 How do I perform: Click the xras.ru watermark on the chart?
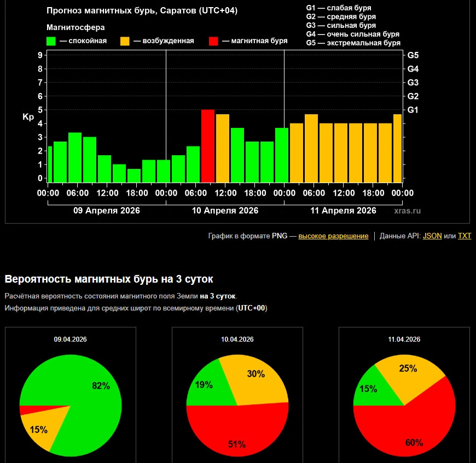pyautogui.click(x=408, y=210)
